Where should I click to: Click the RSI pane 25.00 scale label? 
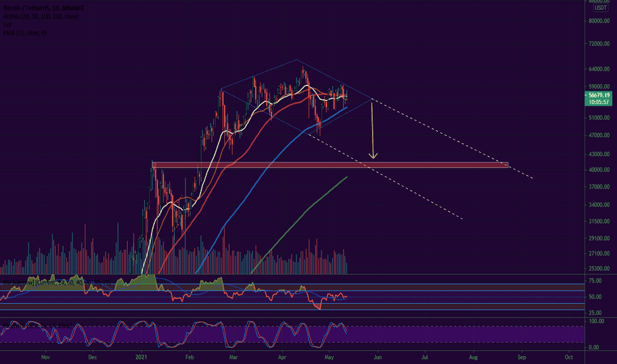(x=595, y=312)
